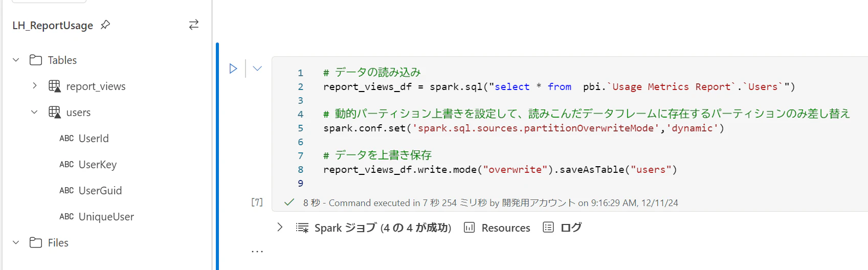
Task: Click the Tables folder icon
Action: click(36, 60)
